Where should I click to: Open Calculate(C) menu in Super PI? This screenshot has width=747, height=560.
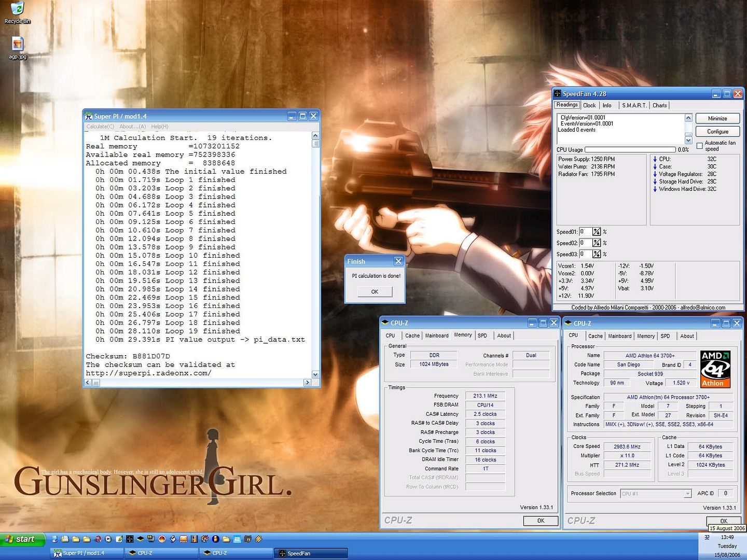[x=100, y=127]
